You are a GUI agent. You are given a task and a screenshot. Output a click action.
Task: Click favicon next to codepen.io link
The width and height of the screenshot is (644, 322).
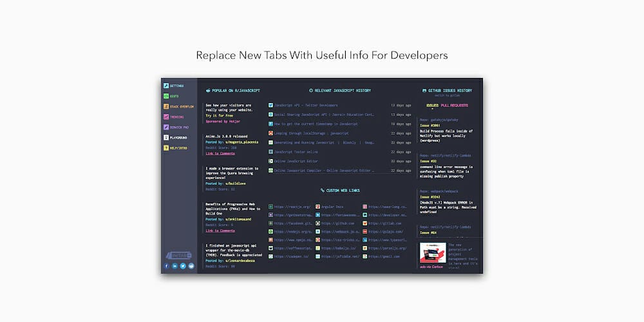pyautogui.click(x=270, y=256)
